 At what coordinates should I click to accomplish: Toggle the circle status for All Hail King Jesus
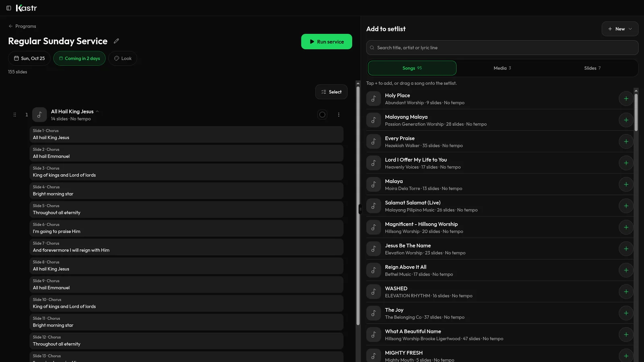click(322, 115)
